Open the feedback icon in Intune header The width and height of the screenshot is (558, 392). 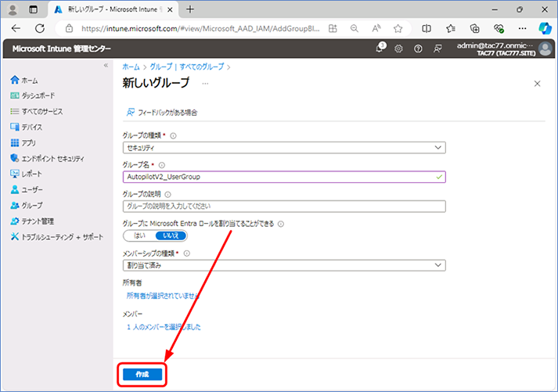click(x=437, y=49)
